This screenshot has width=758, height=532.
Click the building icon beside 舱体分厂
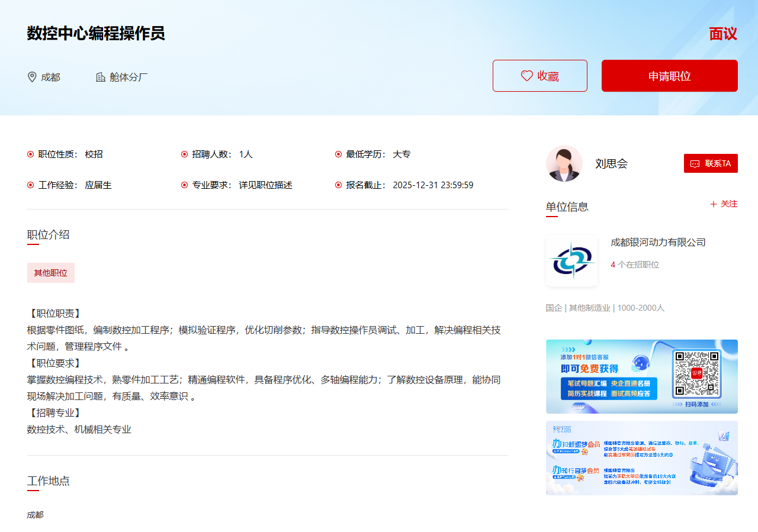tap(101, 77)
